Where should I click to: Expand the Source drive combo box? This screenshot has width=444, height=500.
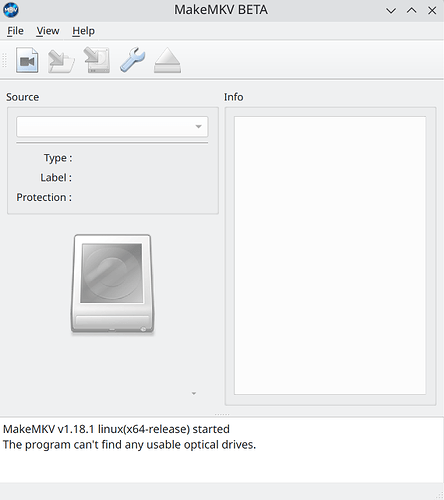(x=112, y=127)
